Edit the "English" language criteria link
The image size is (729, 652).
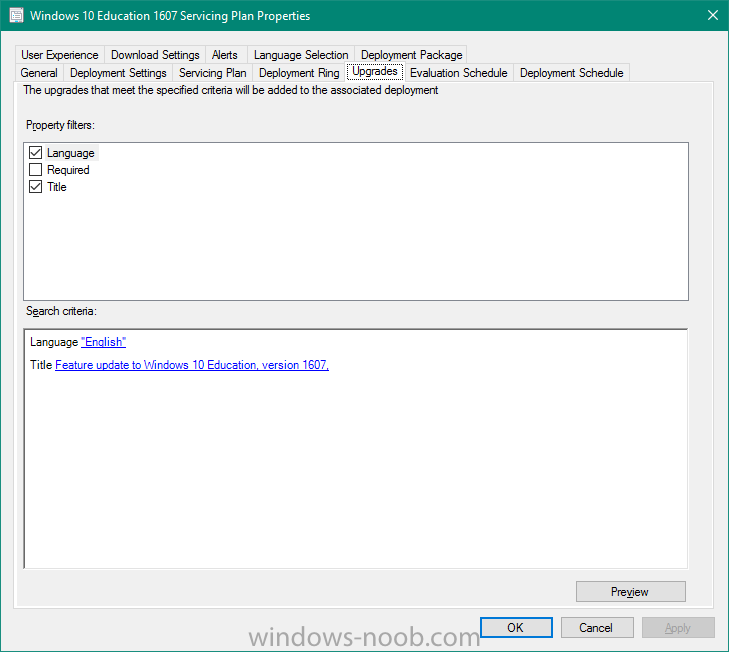103,342
